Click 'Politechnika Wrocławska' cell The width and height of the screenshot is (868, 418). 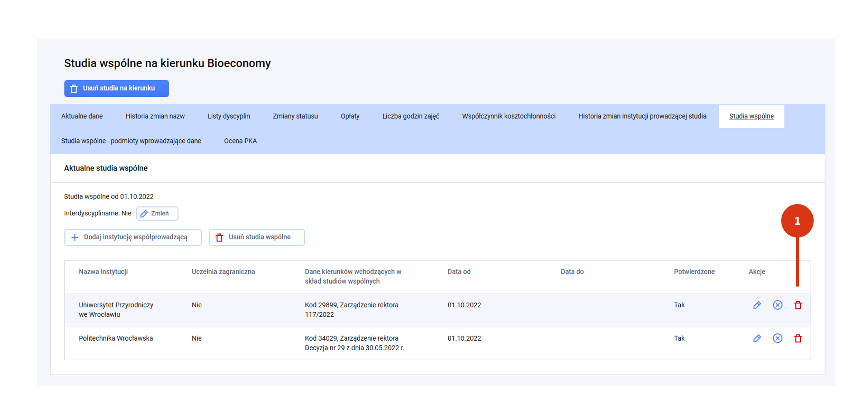(116, 338)
